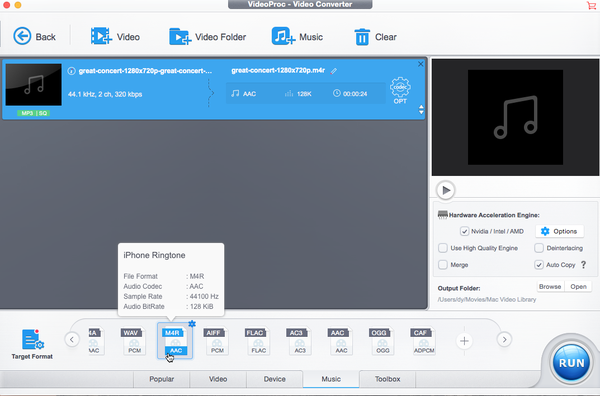
Task: Enable the Merge checkbox
Action: click(443, 265)
